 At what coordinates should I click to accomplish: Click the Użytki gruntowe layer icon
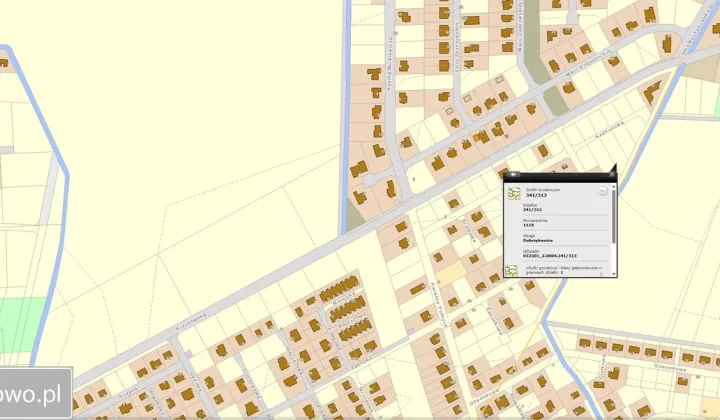[x=511, y=271]
